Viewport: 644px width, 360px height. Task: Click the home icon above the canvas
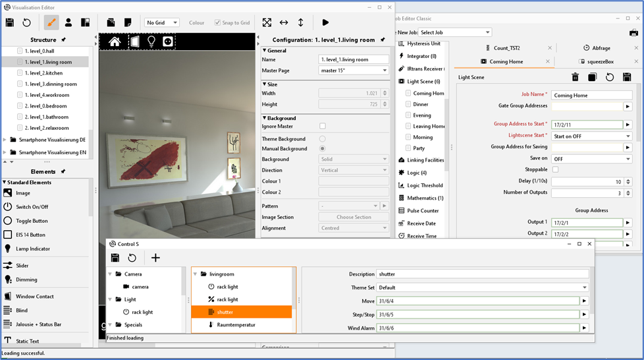pyautogui.click(x=115, y=42)
